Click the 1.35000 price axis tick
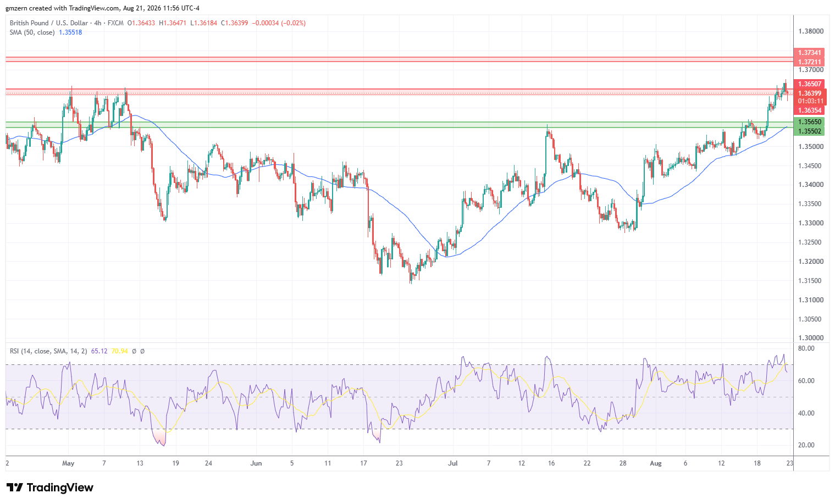 pyautogui.click(x=811, y=147)
